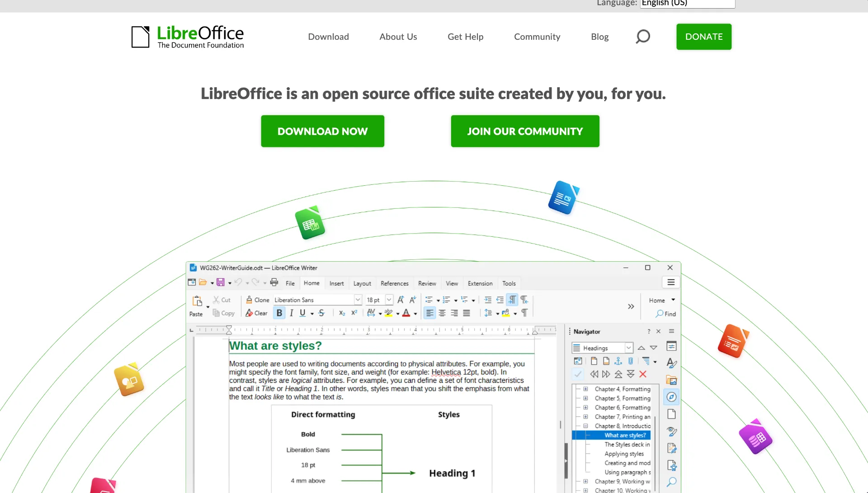Click the Find magnifier in Writer's ribbon
Viewport: 868px width, 493px height.
pos(660,314)
